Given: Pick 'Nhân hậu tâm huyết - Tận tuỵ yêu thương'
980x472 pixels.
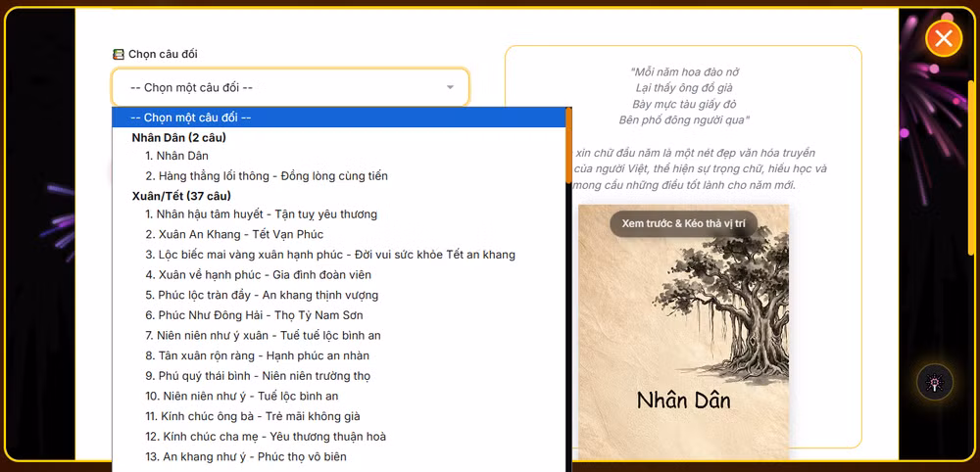Looking at the screenshot, I should point(261,214).
